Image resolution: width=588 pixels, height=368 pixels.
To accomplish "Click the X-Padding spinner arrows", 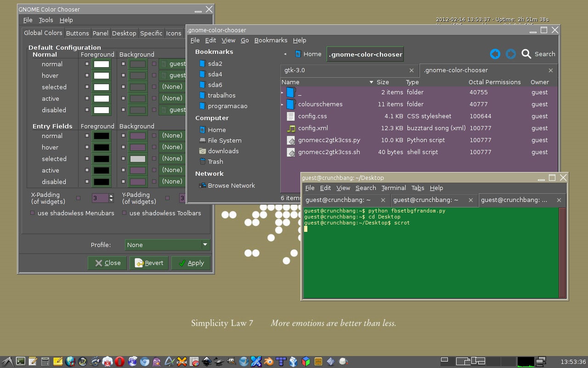I will [111, 198].
